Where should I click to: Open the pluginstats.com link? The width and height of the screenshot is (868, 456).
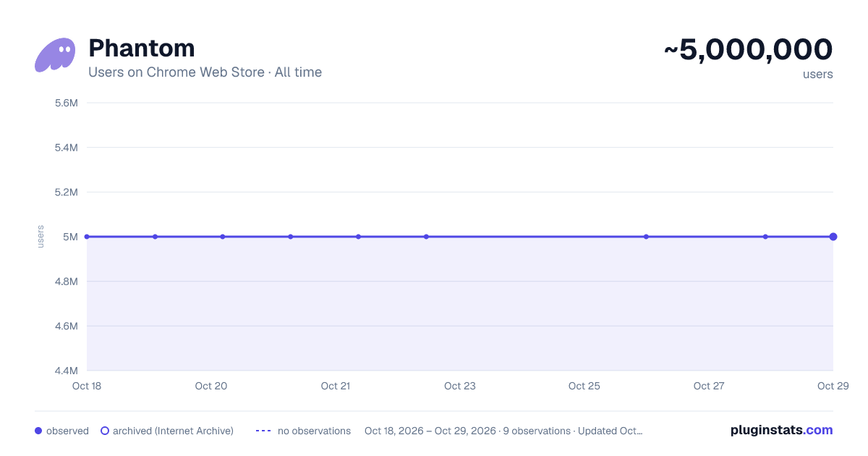pyautogui.click(x=782, y=430)
